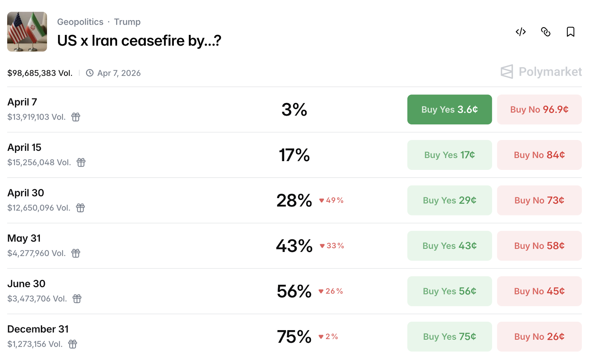
Task: Buy Yes at 56¢ for June 30
Action: pyautogui.click(x=449, y=291)
